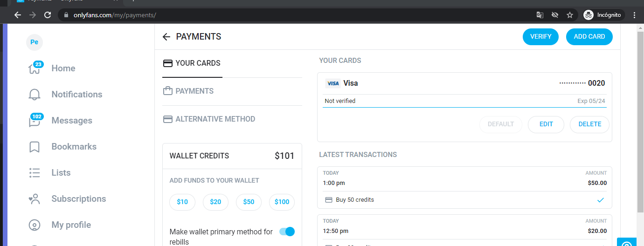Click the Notifications bell icon
This screenshot has height=246, width=644.
34,95
